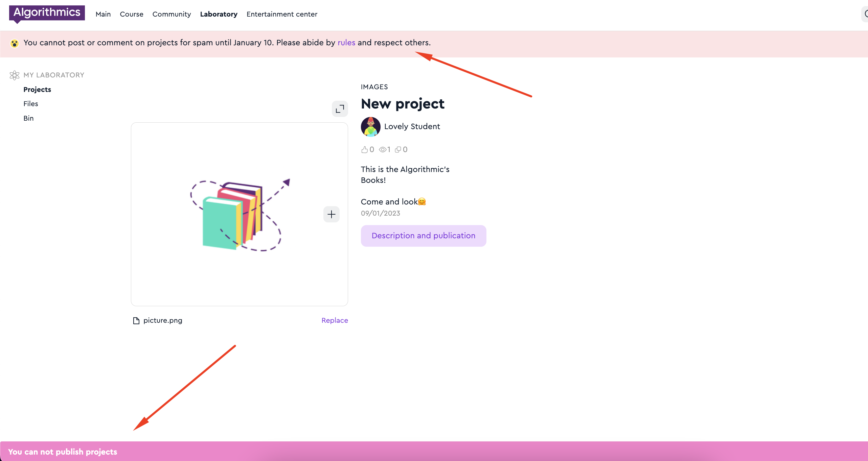868x461 pixels.
Task: Click the copies/remix counter icon
Action: (398, 150)
